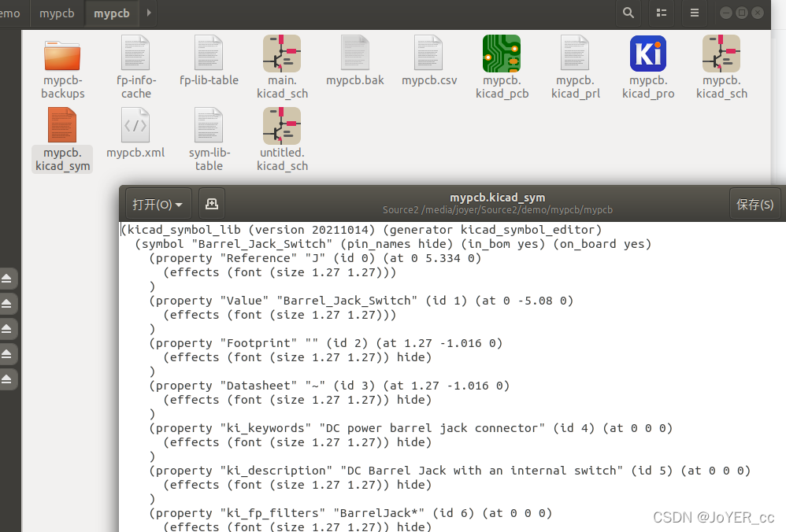Select the mypcb.csv file icon

point(428,53)
